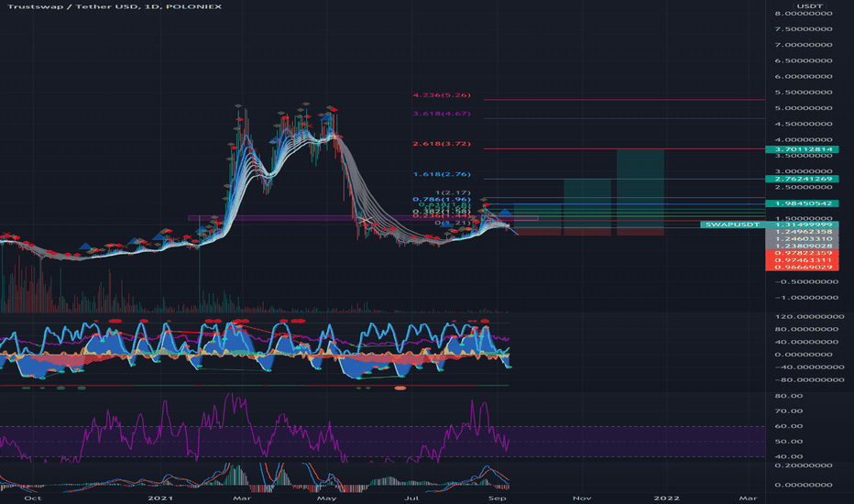Click the 0.96669029 red price tag
The width and height of the screenshot is (854, 504).
point(802,267)
